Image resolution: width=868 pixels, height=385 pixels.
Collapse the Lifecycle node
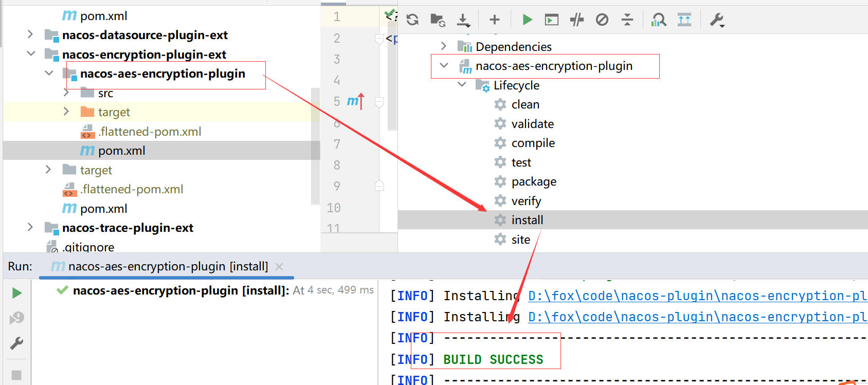coord(462,85)
